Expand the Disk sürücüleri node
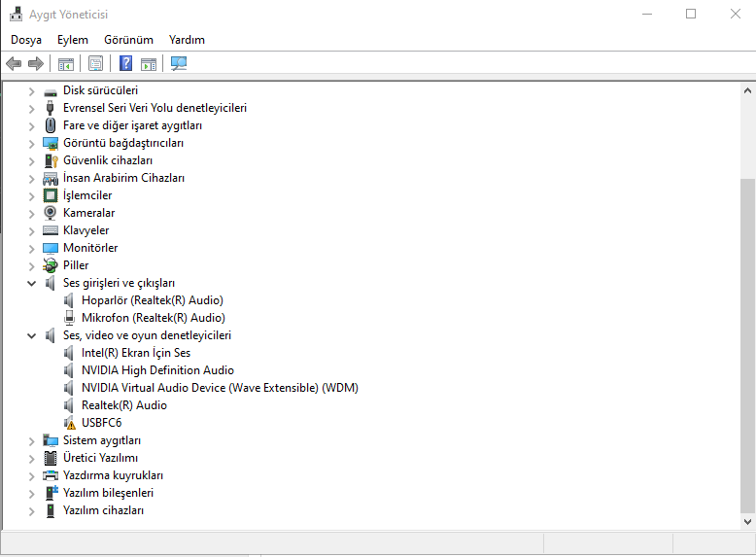The height and width of the screenshot is (557, 756). [32, 91]
